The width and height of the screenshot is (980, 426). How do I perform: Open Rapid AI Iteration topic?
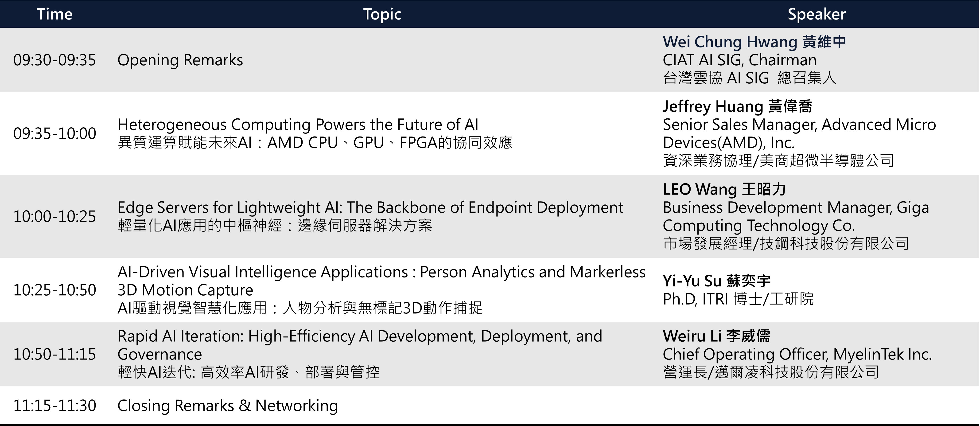(359, 336)
